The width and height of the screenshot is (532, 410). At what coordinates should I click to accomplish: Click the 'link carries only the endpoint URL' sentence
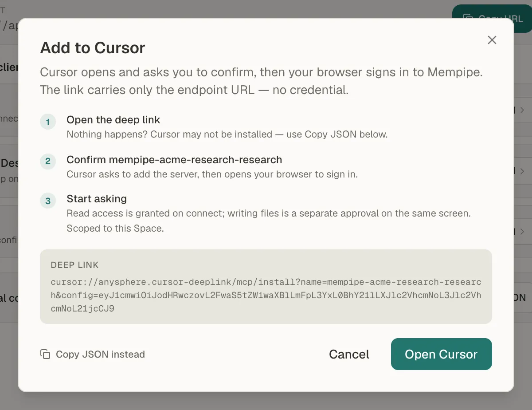[x=194, y=90]
